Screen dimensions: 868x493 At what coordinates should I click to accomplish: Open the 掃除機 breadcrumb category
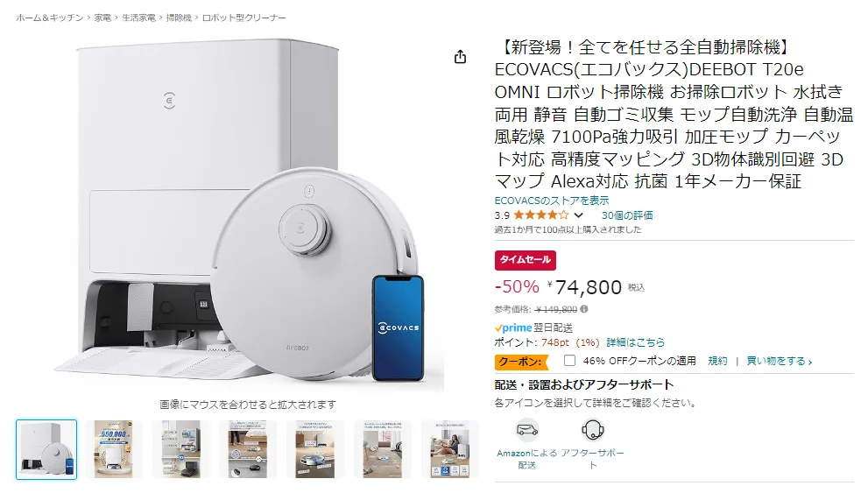point(179,18)
